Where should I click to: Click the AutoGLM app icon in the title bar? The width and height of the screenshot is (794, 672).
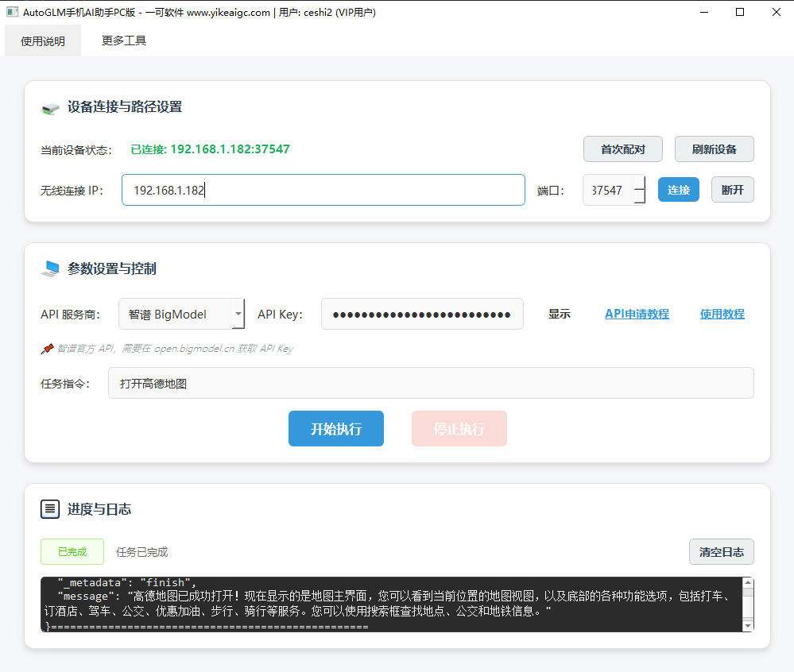pyautogui.click(x=11, y=12)
